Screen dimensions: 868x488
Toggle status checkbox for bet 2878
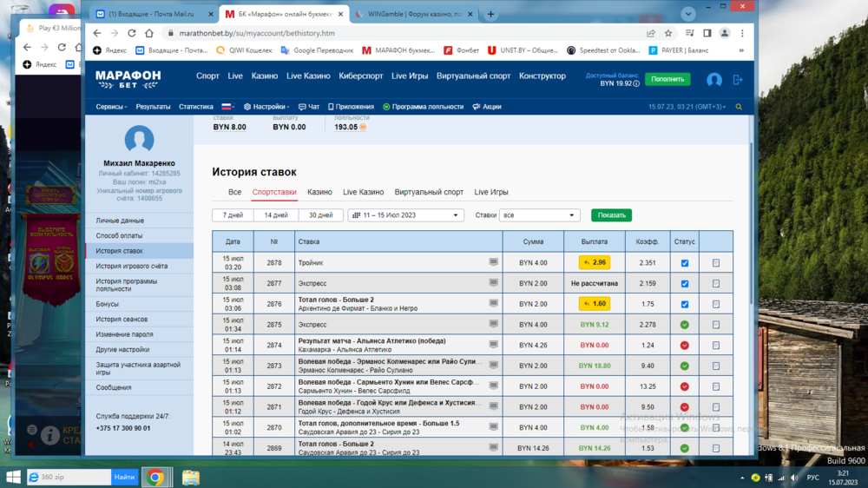click(685, 263)
